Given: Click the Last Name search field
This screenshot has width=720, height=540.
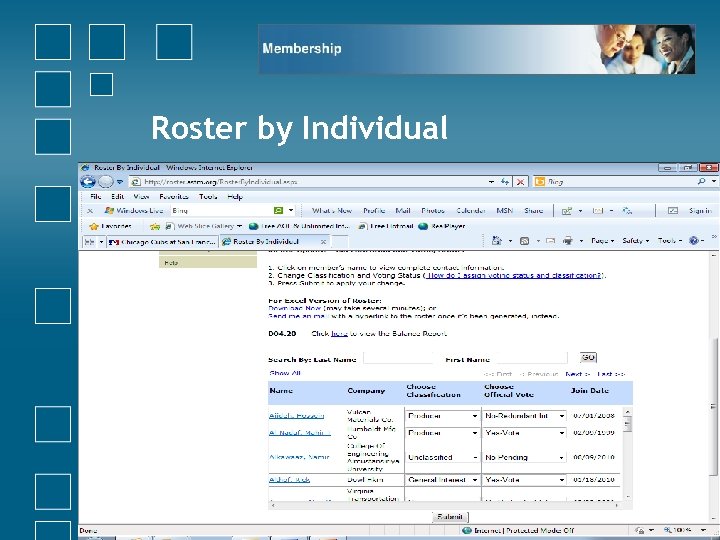Looking at the screenshot, I should point(399,358).
